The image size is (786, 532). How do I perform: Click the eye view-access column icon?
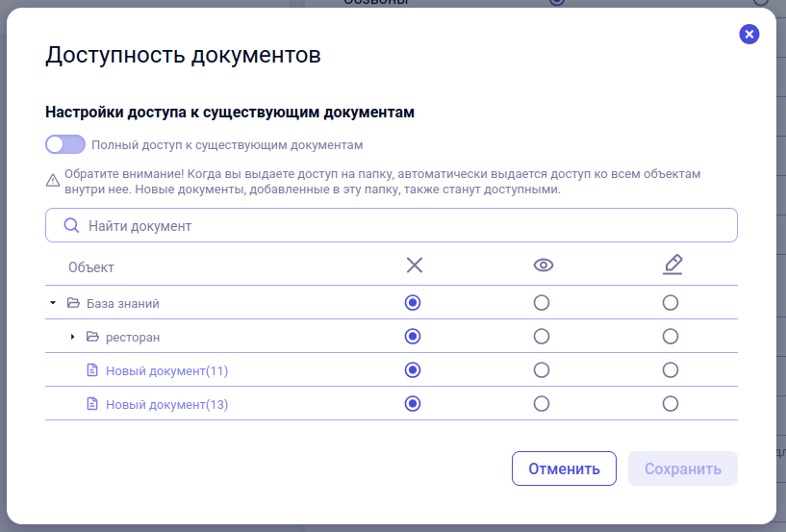544,265
